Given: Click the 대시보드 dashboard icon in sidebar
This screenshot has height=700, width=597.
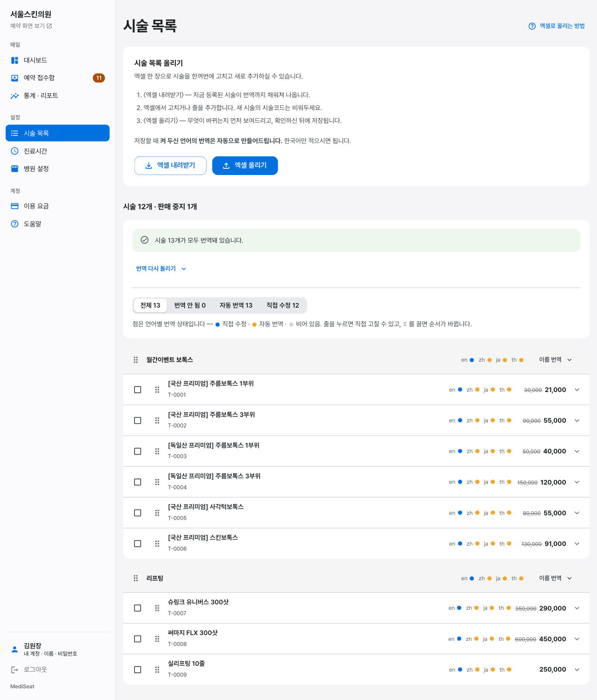Looking at the screenshot, I should click(x=15, y=60).
